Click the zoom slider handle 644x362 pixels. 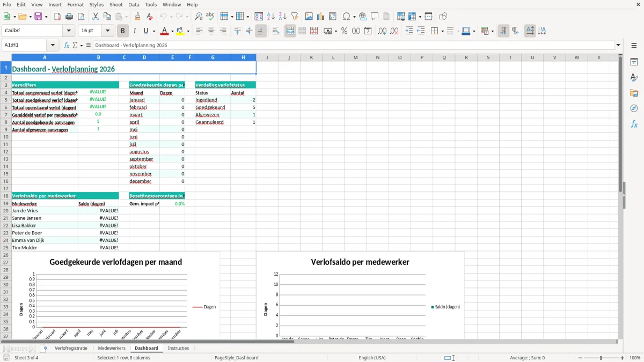click(601, 358)
